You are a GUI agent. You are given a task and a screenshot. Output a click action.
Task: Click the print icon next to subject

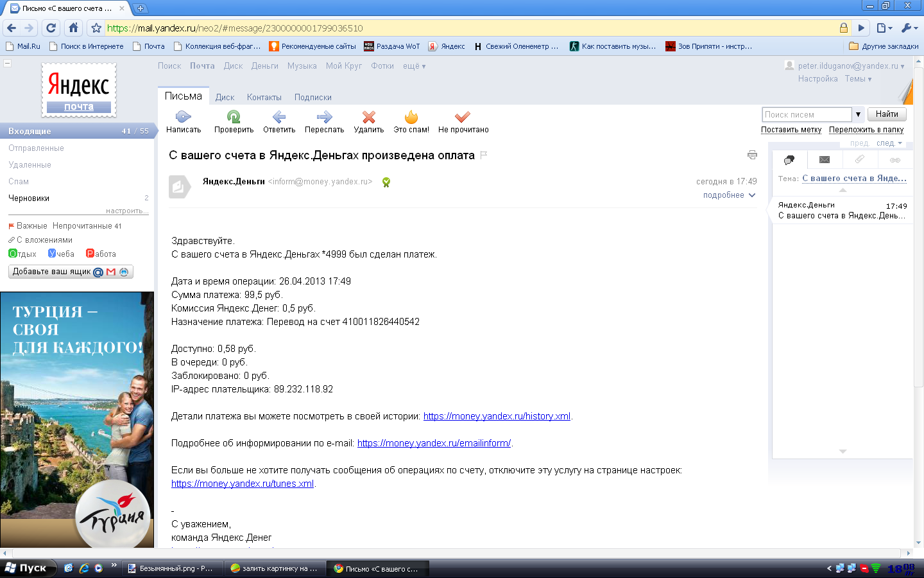pos(752,155)
